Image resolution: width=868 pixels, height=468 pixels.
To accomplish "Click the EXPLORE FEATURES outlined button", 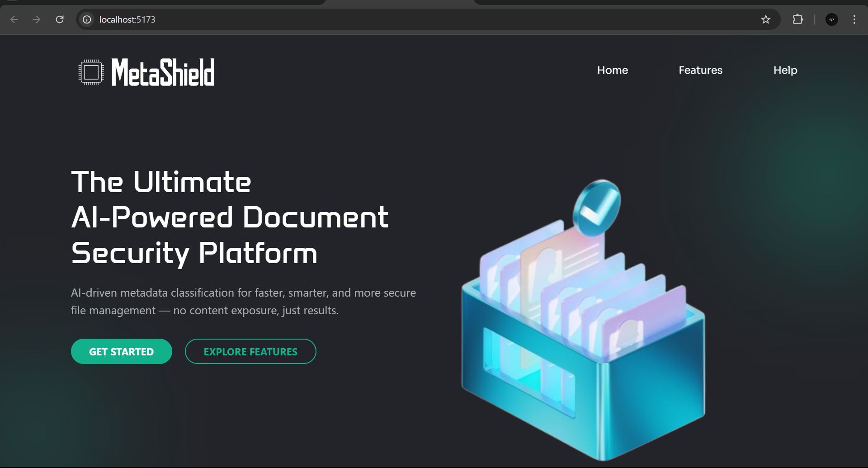I will [250, 351].
